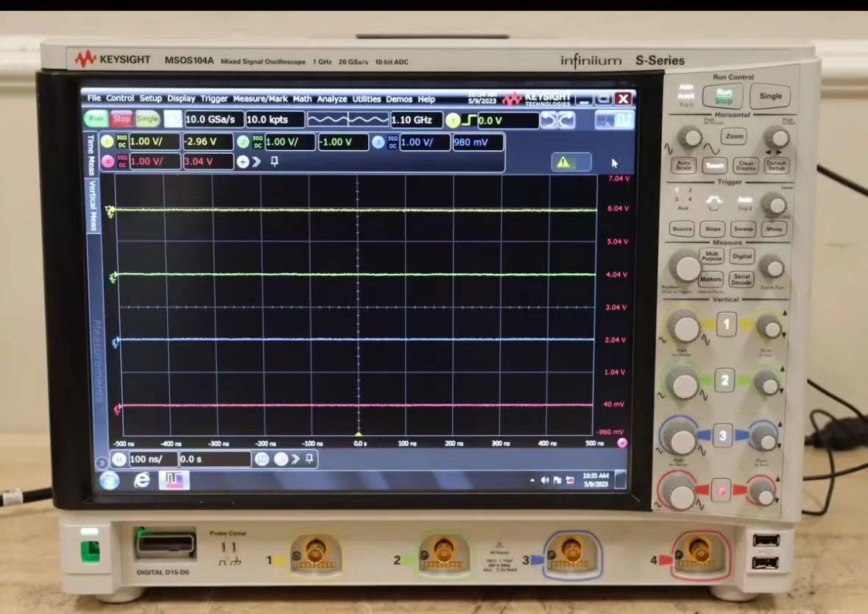Viewport: 868px width, 614px height.
Task: Toggle the pin icon on the channel toolbar
Action: [274, 161]
